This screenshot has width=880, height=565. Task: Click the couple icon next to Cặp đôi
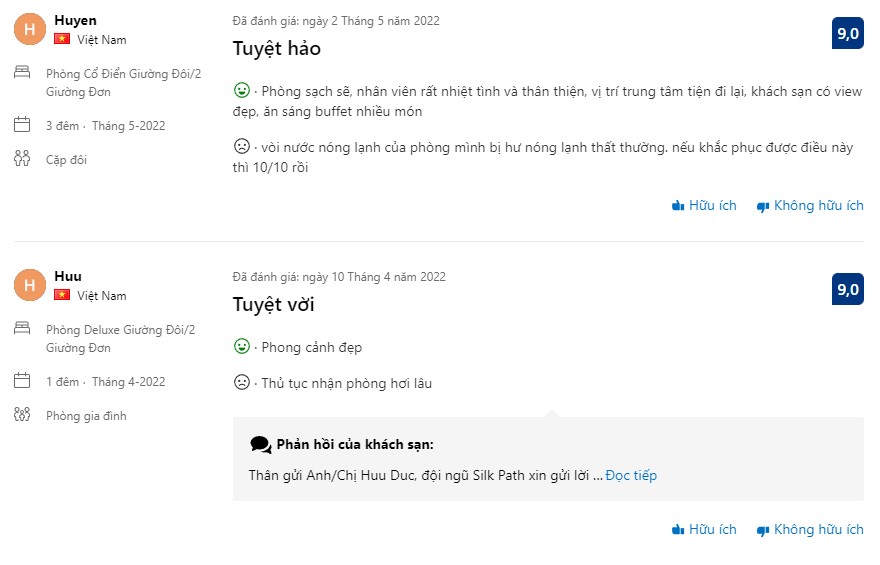[22, 158]
